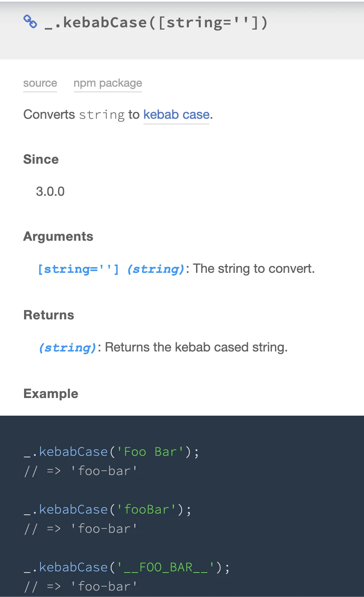Click the permalink chain icon beside _.kebabCase
Viewport: 364px width, 597px height.
click(30, 22)
